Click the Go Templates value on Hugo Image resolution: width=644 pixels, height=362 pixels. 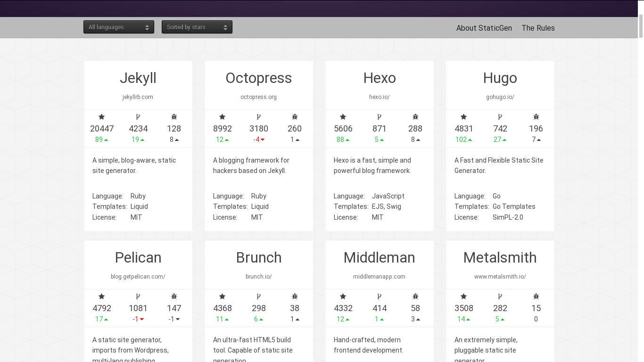pos(514,206)
